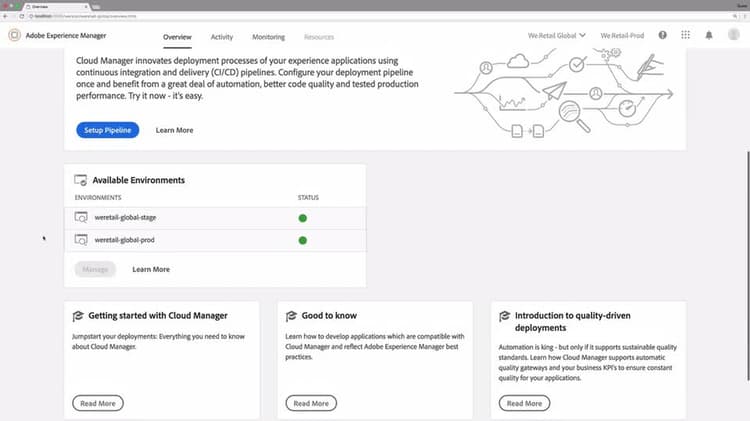
Task: Select the Overview browser tab
Action: pyautogui.click(x=56, y=7)
